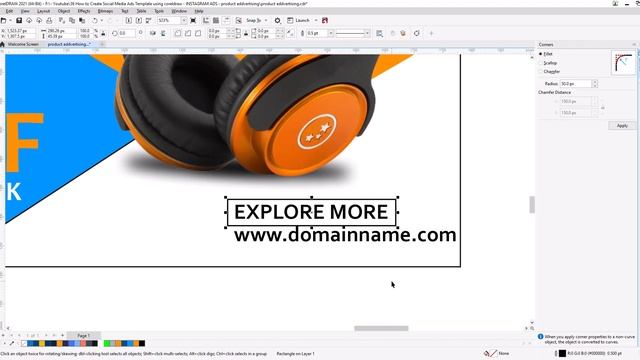The image size is (640, 360).
Task: Select the Page 1 tab
Action: click(x=84, y=336)
